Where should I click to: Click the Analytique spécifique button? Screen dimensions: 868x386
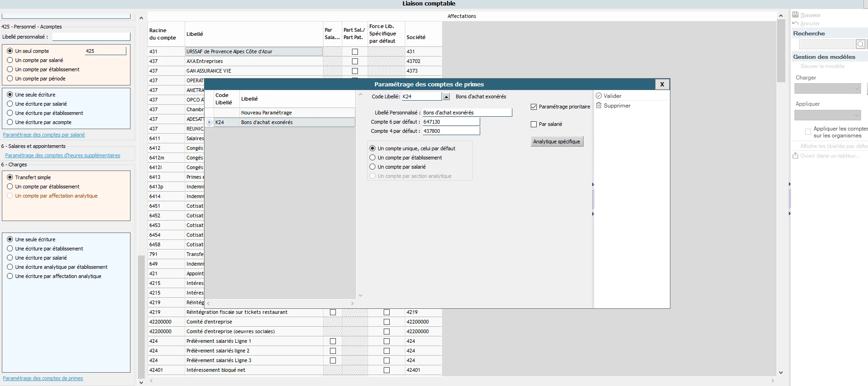(557, 142)
